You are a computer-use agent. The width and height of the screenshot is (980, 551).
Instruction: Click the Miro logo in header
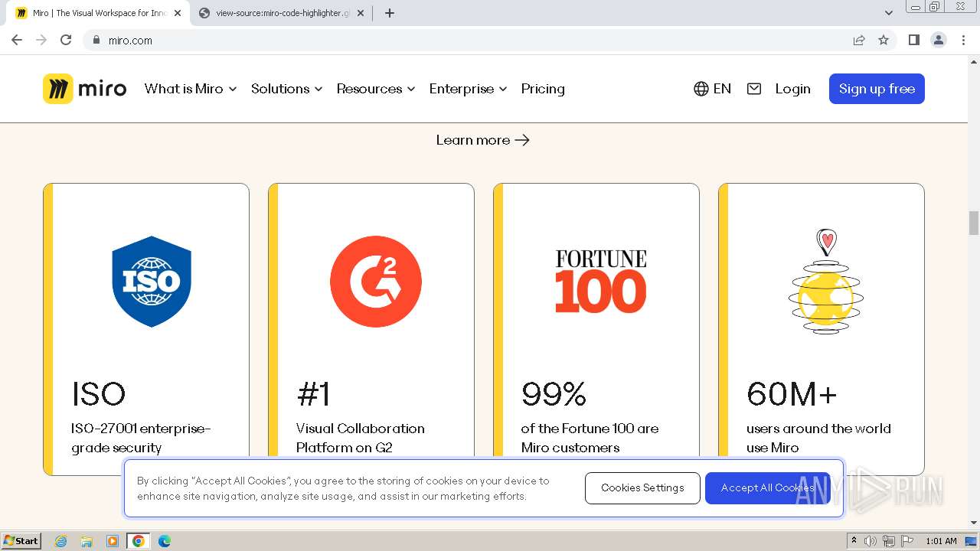tap(84, 89)
